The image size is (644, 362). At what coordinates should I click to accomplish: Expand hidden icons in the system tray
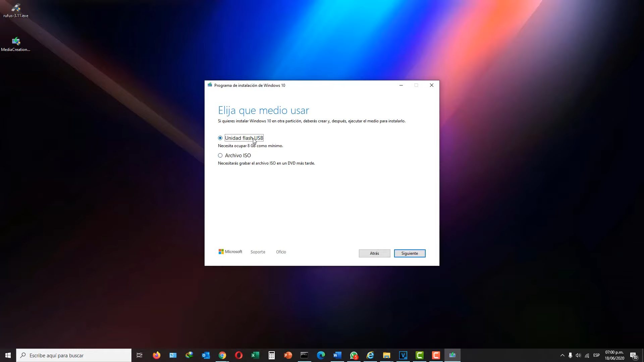pos(562,355)
